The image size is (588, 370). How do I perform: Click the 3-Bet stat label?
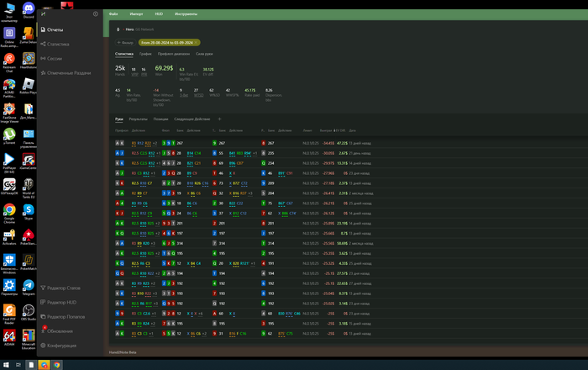click(184, 95)
